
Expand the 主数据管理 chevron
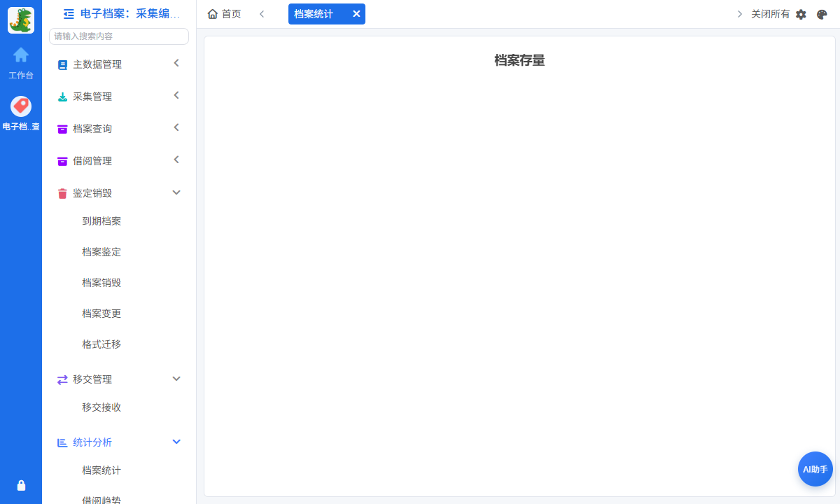(176, 63)
